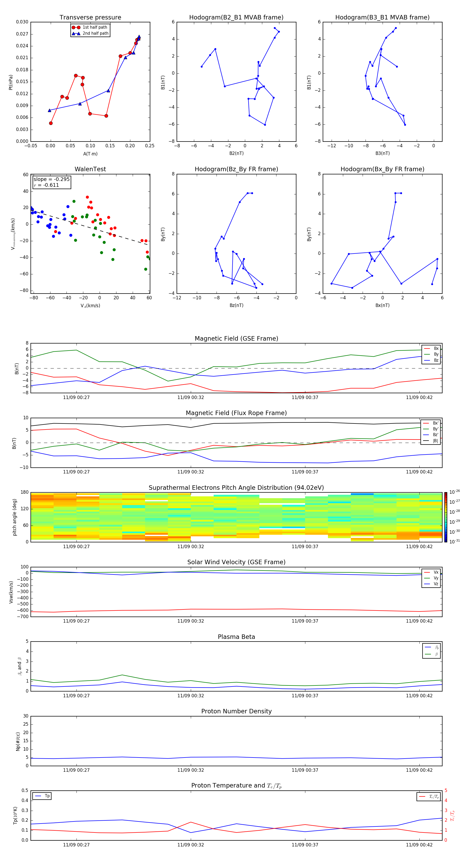Click the 'Tp' legend entry
The width and height of the screenshot is (473, 868).
pos(42,796)
